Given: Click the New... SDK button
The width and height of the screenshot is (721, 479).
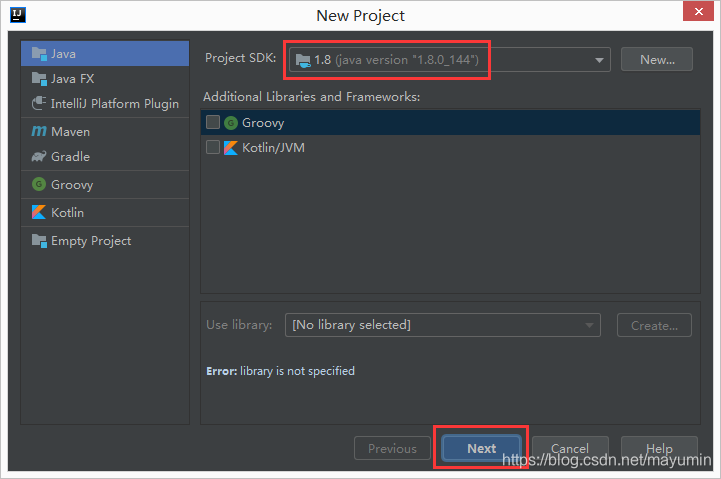Looking at the screenshot, I should [657, 60].
